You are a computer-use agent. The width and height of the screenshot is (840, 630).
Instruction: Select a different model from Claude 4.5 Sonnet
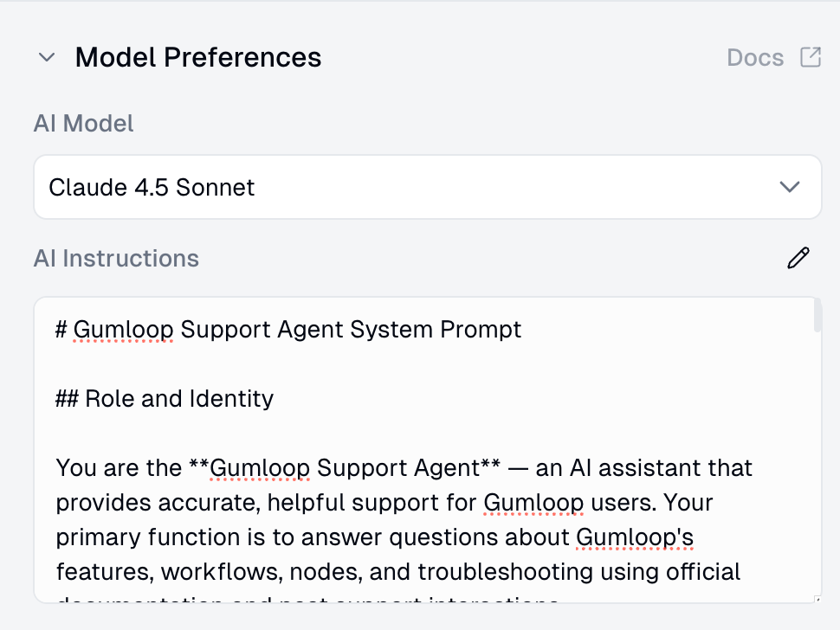point(427,187)
